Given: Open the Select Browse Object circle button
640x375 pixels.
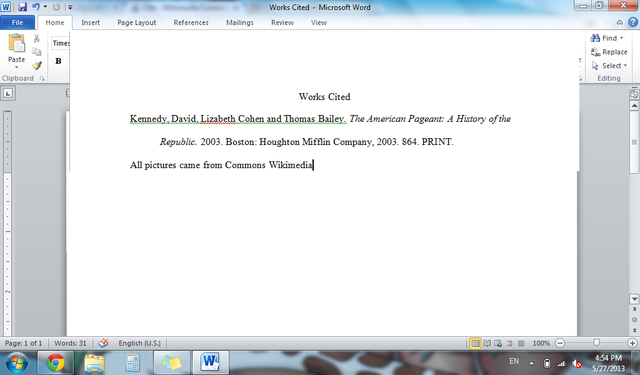Looking at the screenshot, I should [x=634, y=320].
